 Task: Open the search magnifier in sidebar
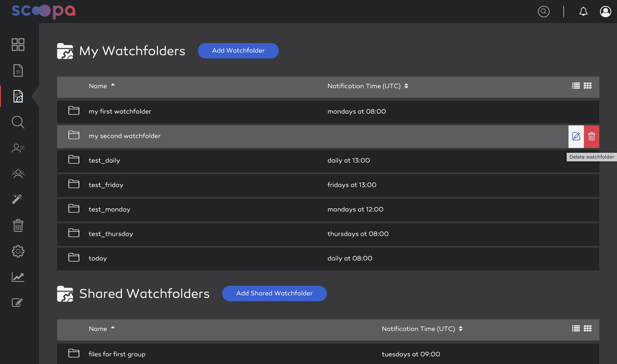tap(18, 122)
